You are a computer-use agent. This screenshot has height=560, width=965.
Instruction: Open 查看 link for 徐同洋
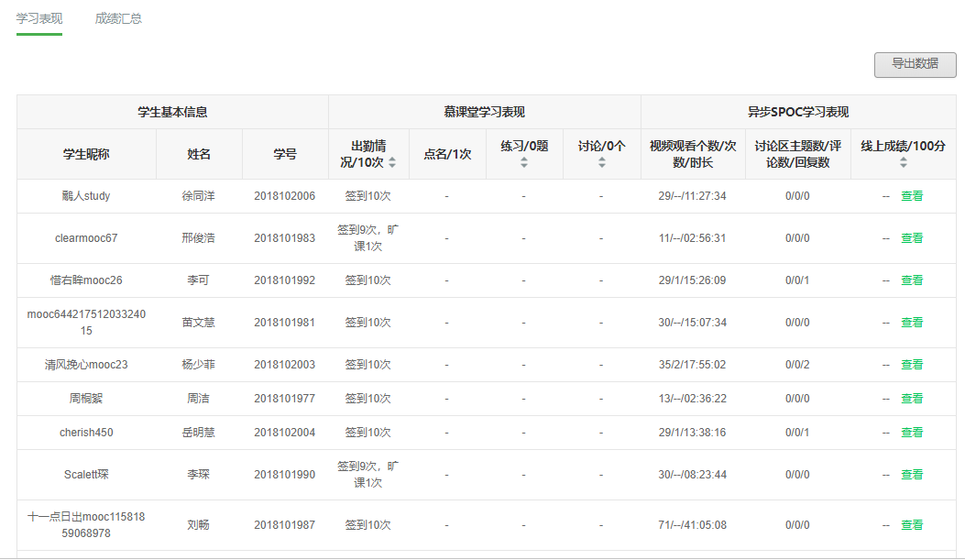(x=911, y=196)
